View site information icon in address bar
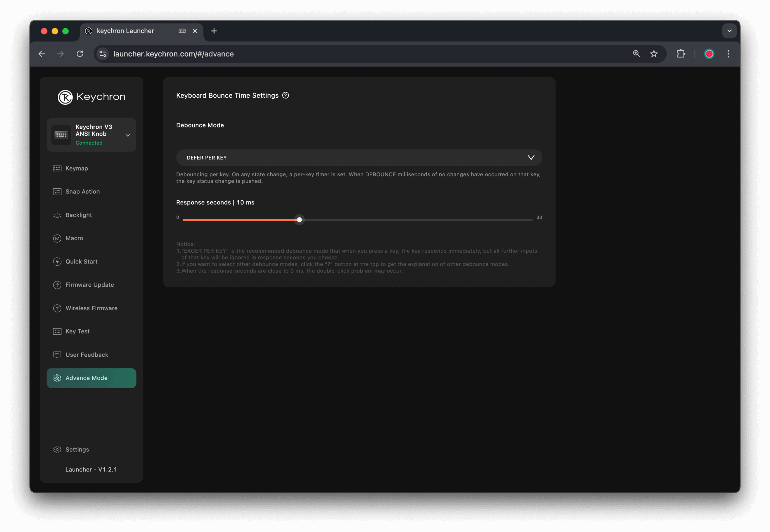 coord(103,54)
